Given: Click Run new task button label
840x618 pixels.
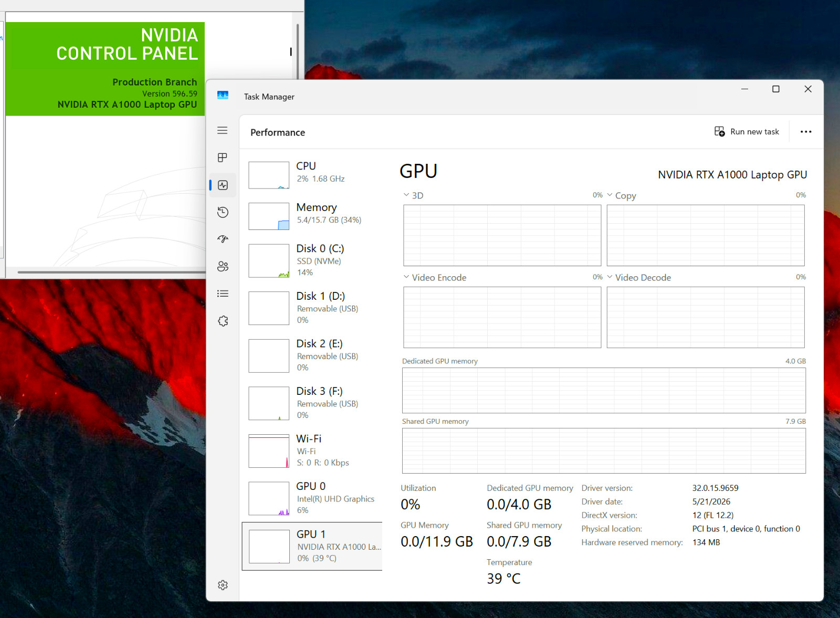Looking at the screenshot, I should 754,132.
